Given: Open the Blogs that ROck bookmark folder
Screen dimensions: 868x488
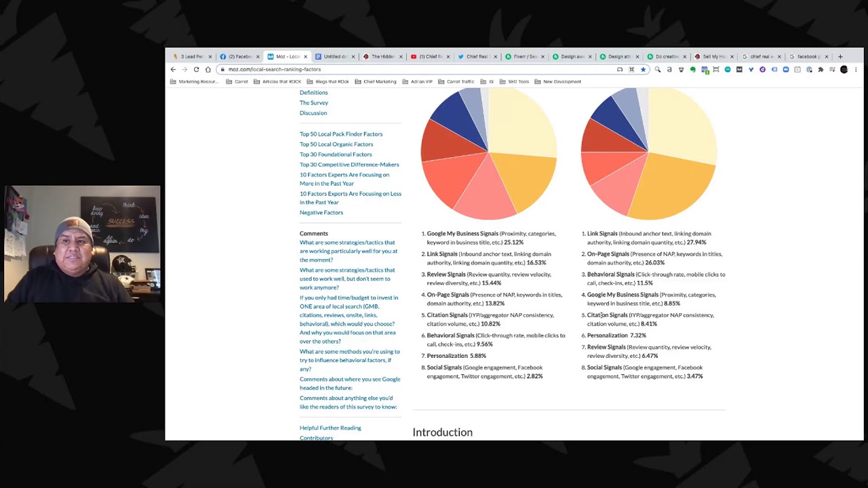Looking at the screenshot, I should (328, 81).
